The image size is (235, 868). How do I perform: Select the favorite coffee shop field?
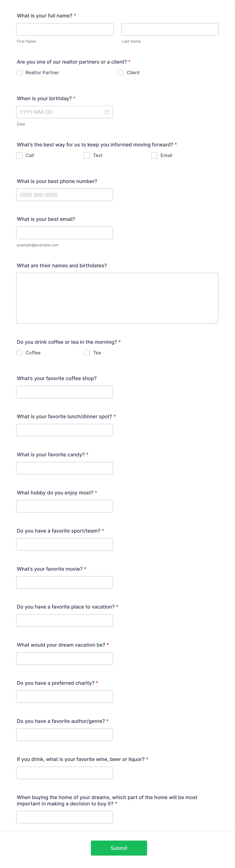[64, 391]
